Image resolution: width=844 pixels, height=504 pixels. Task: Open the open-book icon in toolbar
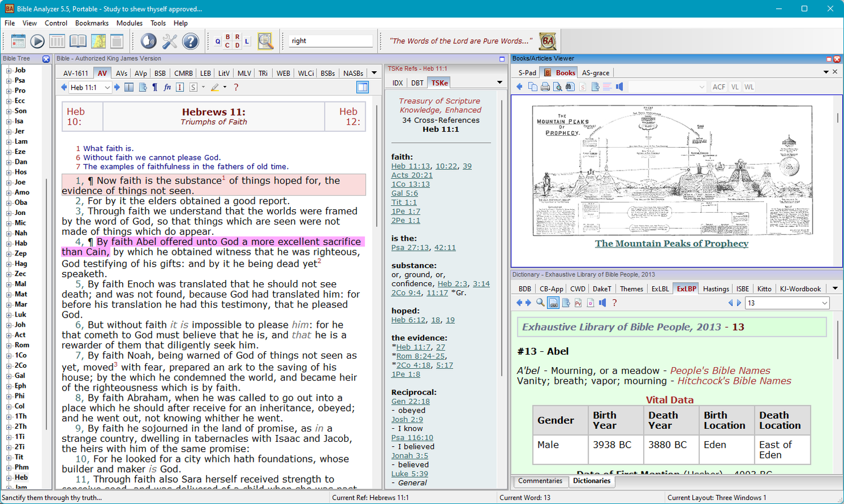78,41
